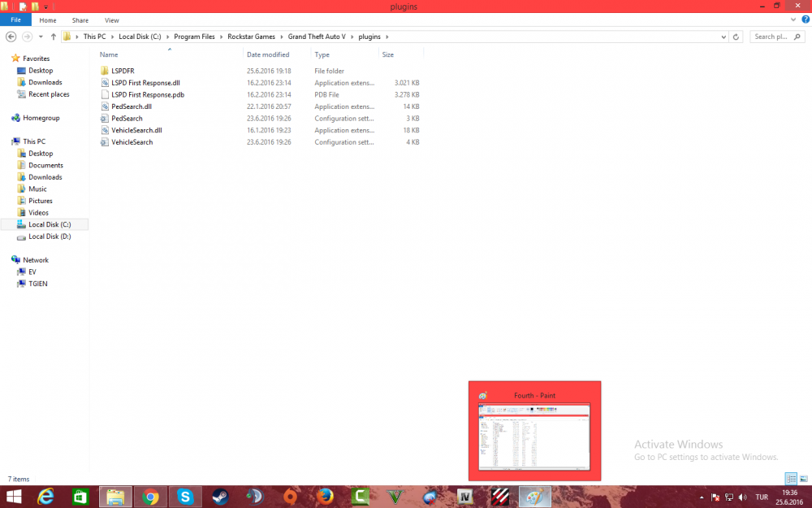812x508 pixels.
Task: Sort files by the Type column
Action: [x=322, y=54]
